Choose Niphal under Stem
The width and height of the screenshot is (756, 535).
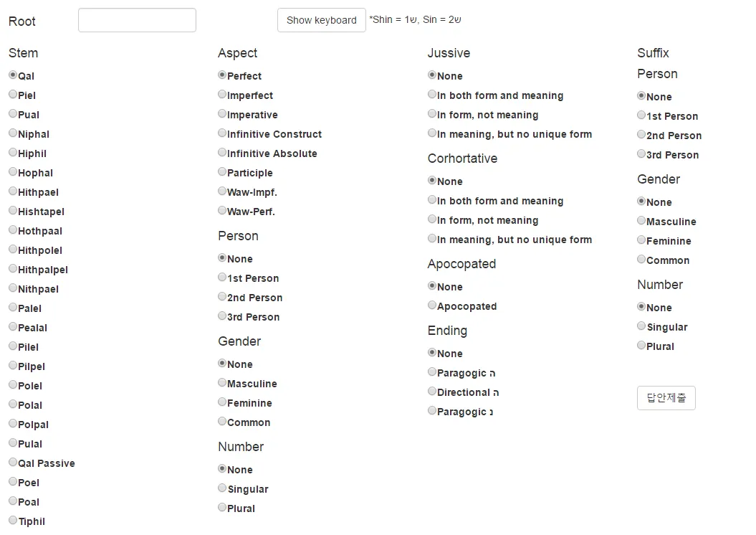pyautogui.click(x=13, y=133)
